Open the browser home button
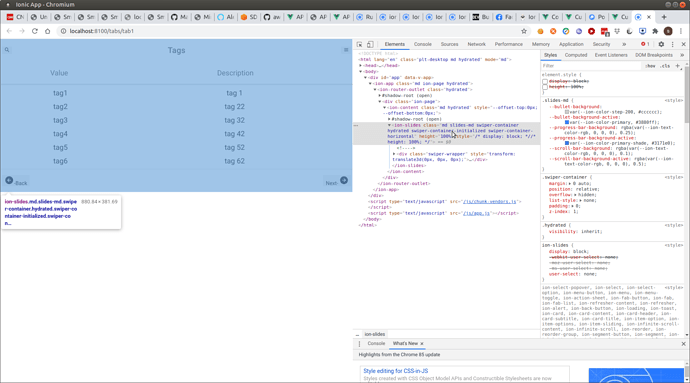Viewport: 690px width, 383px height. [48, 31]
